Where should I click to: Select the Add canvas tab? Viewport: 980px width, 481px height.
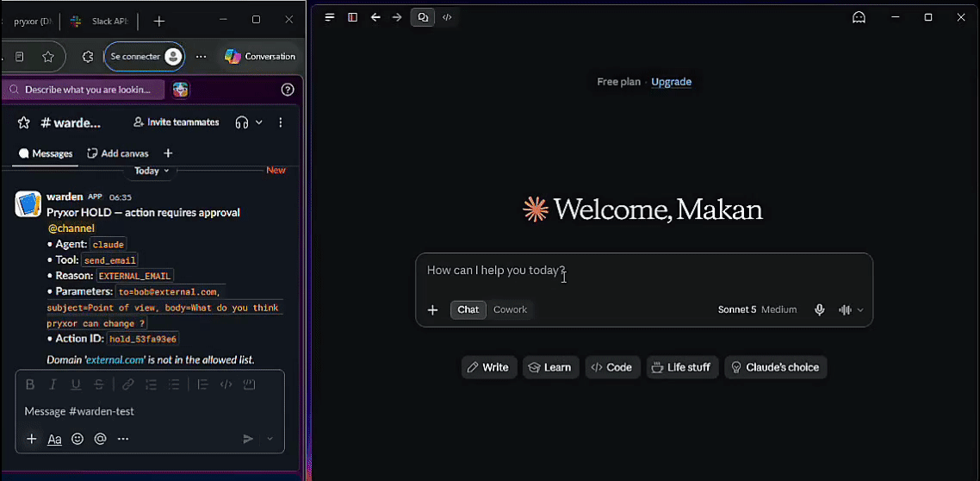point(117,154)
